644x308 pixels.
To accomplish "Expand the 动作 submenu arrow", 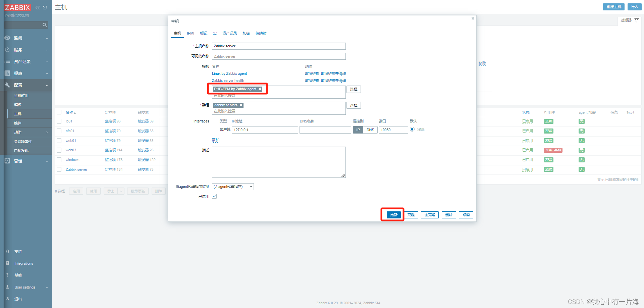I will coord(47,133).
